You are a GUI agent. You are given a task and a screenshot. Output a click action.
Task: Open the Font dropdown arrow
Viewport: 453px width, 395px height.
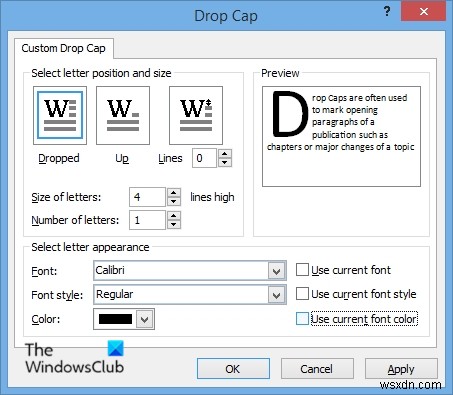pyautogui.click(x=276, y=271)
